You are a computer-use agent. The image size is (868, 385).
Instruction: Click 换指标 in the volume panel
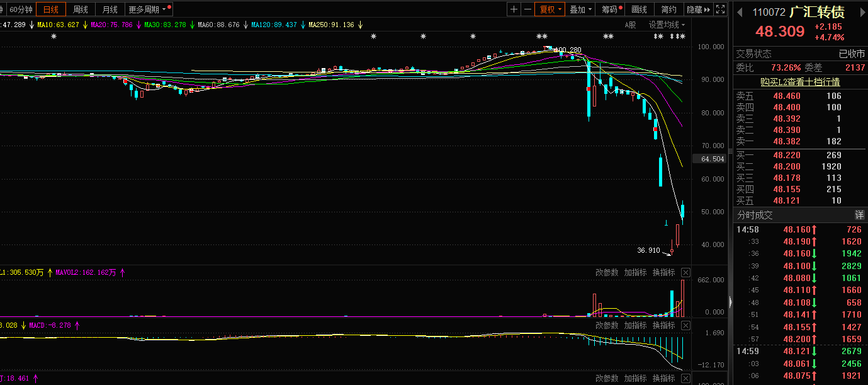click(663, 273)
